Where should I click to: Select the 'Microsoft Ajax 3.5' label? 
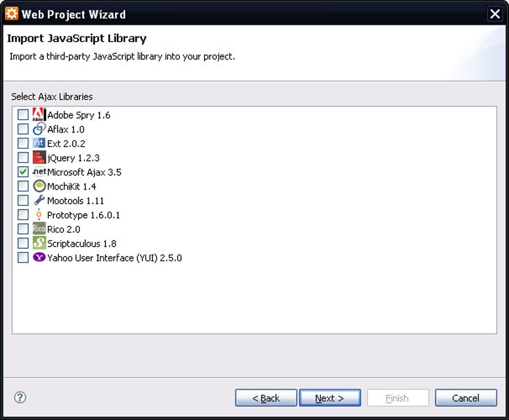[x=84, y=173]
